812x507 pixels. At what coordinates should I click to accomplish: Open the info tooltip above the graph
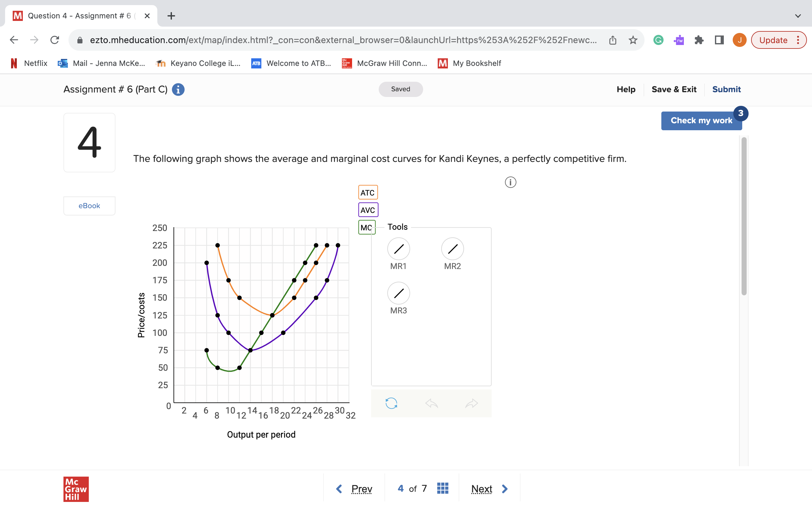510,182
